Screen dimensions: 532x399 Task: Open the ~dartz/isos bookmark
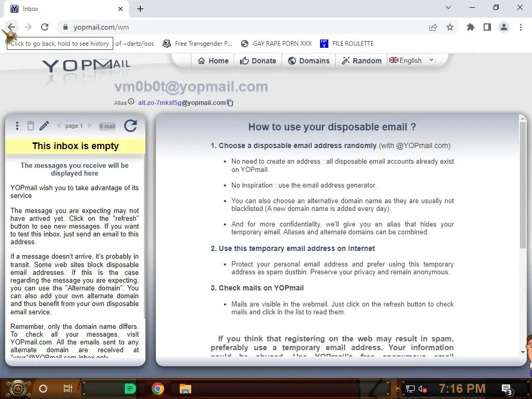[x=135, y=44]
